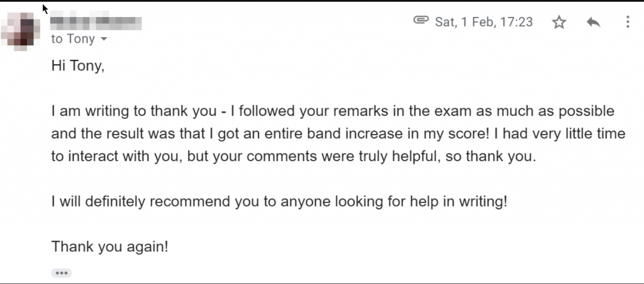This screenshot has height=284, width=644.
Task: Click the paperclip attachment icon
Action: (421, 20)
